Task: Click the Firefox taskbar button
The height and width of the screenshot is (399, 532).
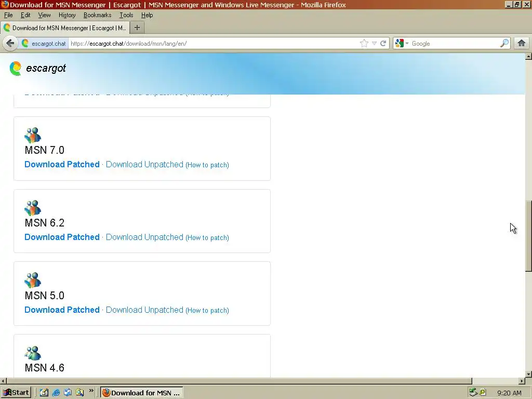Action: coord(142,393)
